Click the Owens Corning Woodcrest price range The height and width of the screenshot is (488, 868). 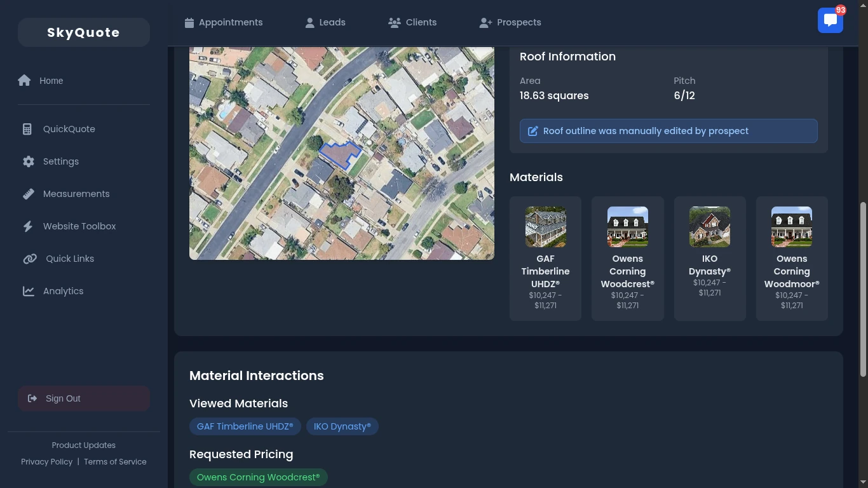coord(628,301)
